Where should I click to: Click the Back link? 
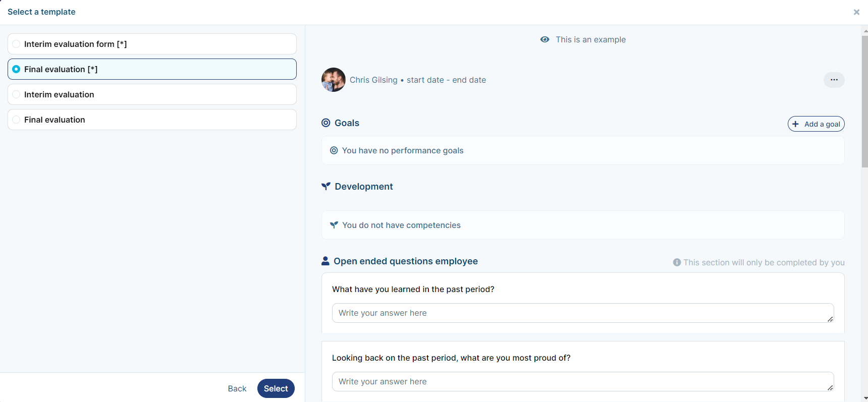237,388
